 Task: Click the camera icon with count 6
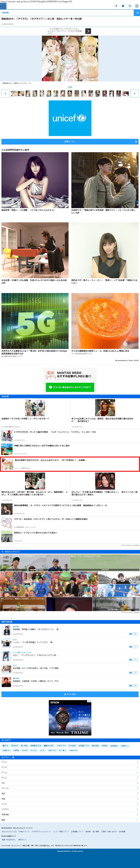click(131, 659)
